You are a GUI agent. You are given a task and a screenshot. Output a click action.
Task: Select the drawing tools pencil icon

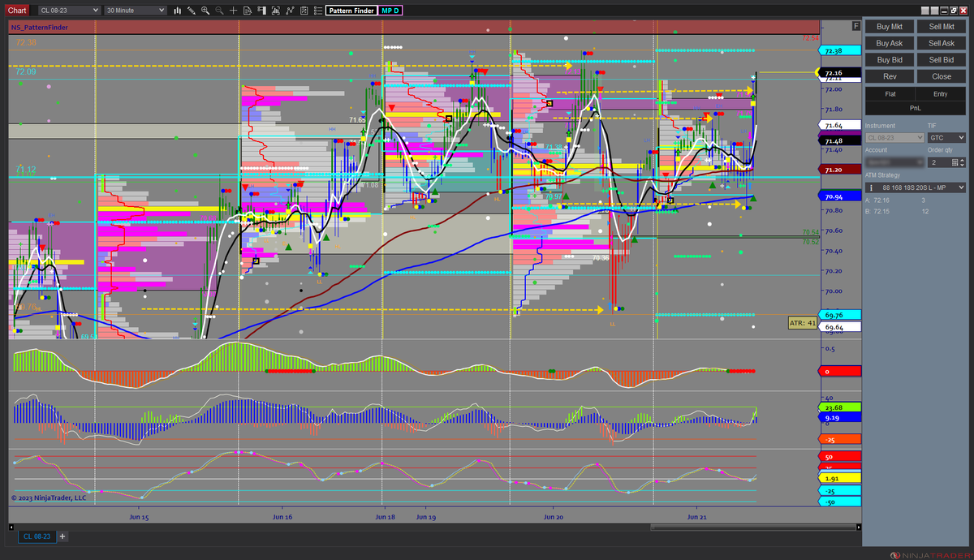[x=191, y=11]
